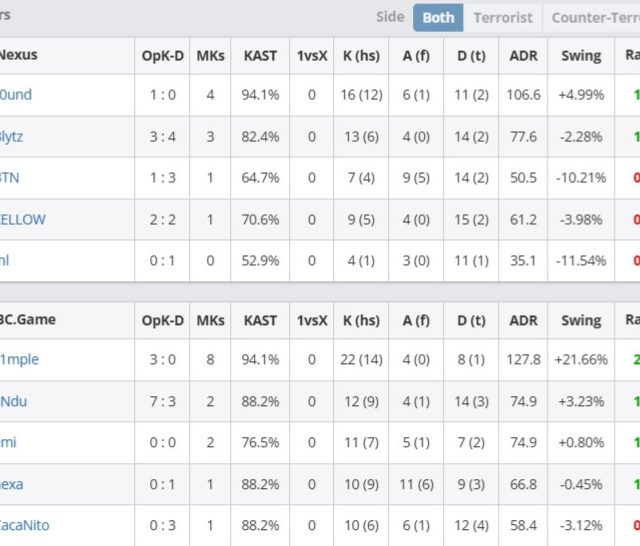Click the KacaNito player name link
The image size is (640, 546).
click(x=25, y=525)
